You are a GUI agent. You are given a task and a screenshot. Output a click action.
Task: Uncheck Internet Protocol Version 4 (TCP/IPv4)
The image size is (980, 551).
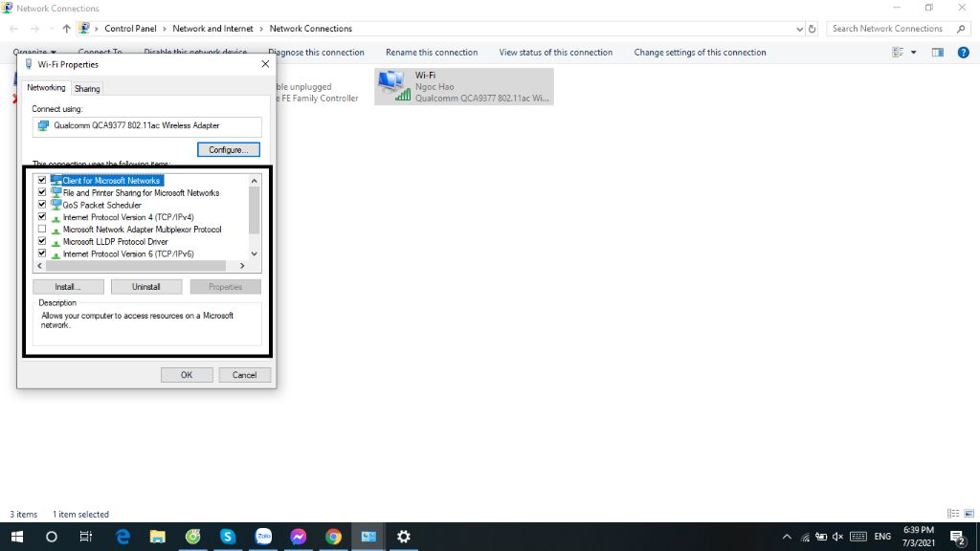point(42,217)
